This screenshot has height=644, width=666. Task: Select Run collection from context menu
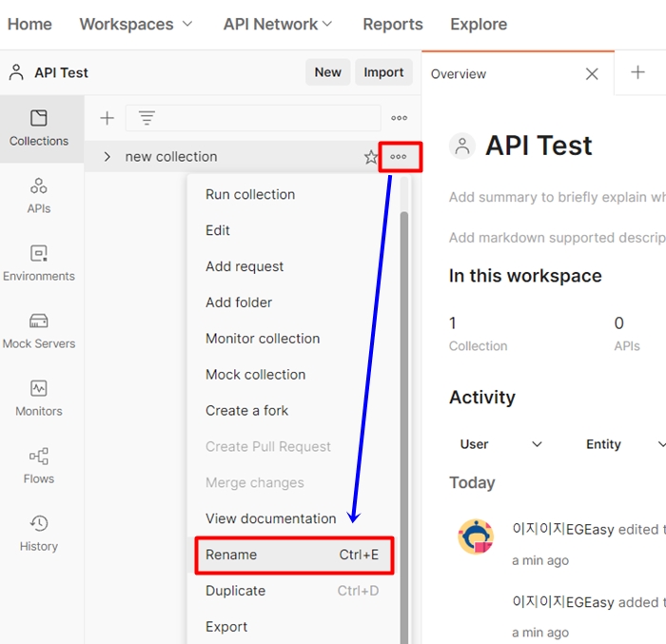pos(293,194)
